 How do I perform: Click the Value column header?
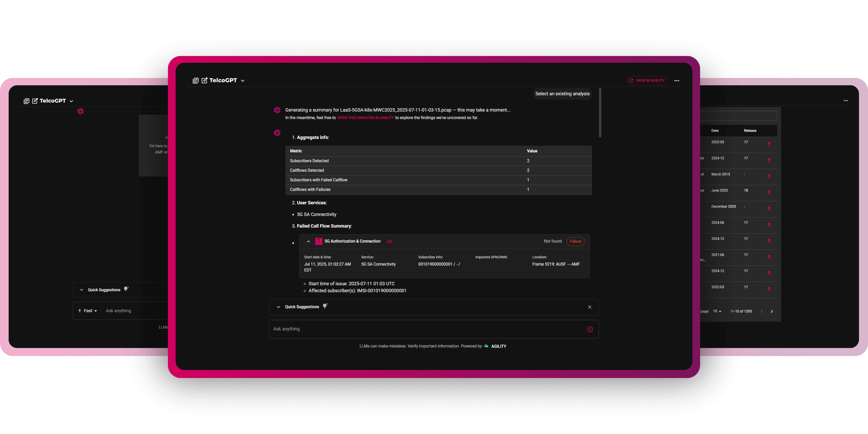tap(532, 151)
